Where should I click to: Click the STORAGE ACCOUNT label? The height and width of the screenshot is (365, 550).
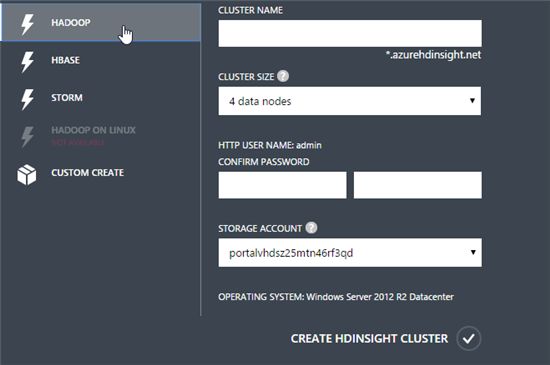coord(260,229)
